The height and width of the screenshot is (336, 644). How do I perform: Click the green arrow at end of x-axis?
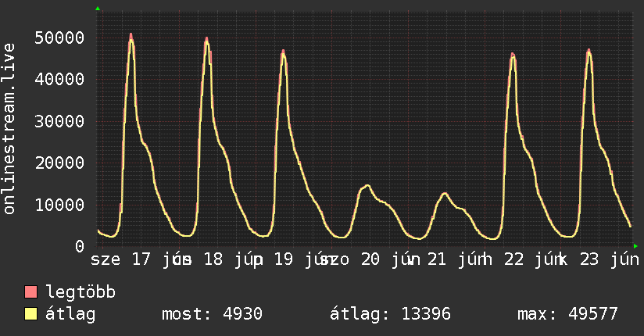point(635,246)
